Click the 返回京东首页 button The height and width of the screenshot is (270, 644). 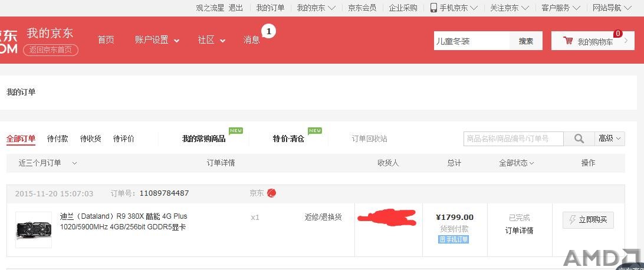[51, 50]
